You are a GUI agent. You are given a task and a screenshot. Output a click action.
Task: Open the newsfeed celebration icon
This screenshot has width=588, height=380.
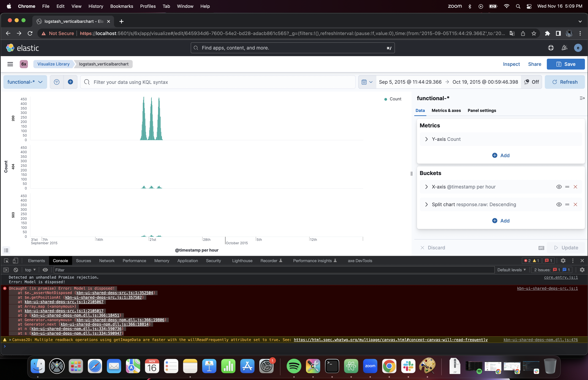564,48
